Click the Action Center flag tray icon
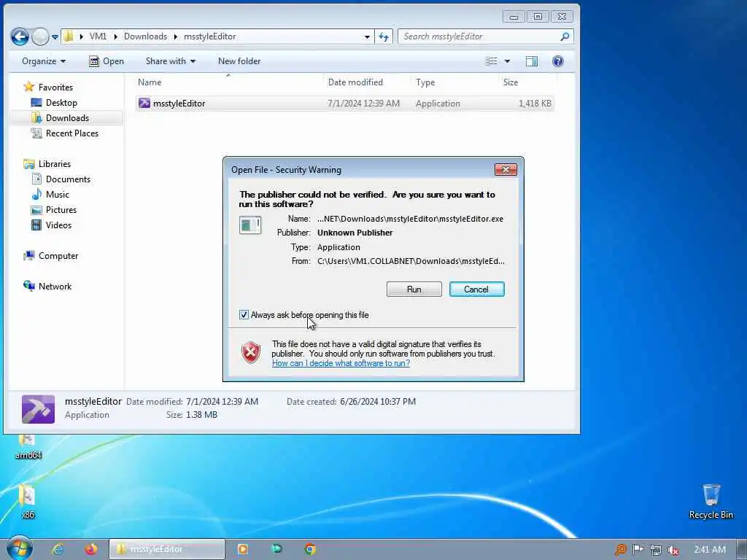This screenshot has height=560, width=747. click(638, 550)
